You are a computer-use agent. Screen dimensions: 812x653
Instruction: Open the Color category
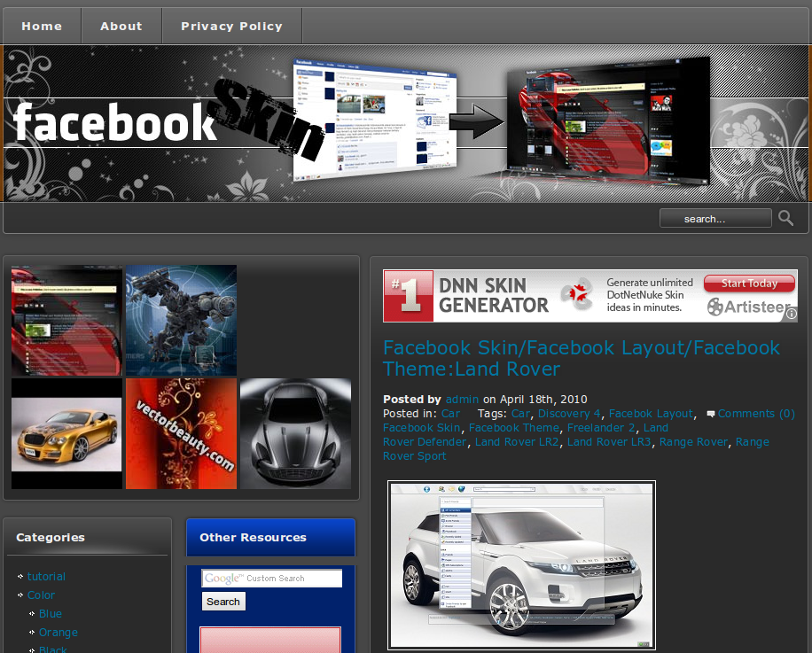pyautogui.click(x=41, y=595)
